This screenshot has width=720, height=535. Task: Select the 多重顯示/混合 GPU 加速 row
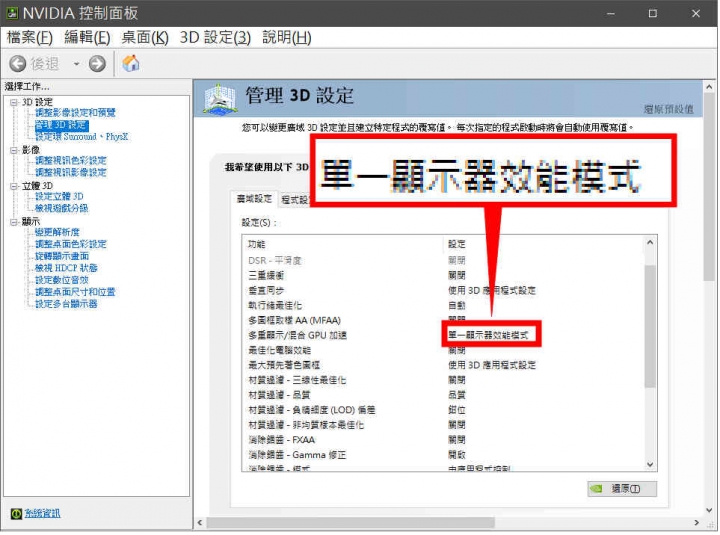click(443, 336)
